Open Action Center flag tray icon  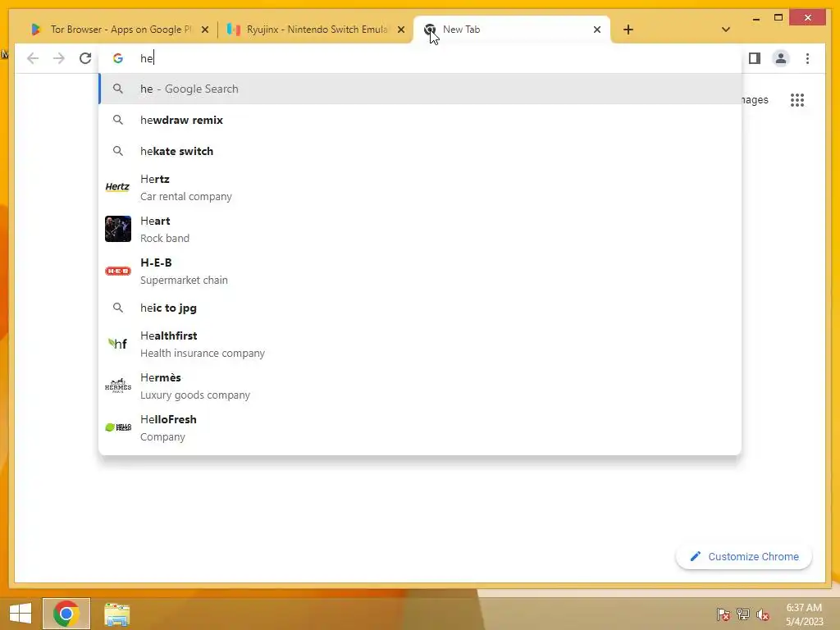[x=724, y=614]
